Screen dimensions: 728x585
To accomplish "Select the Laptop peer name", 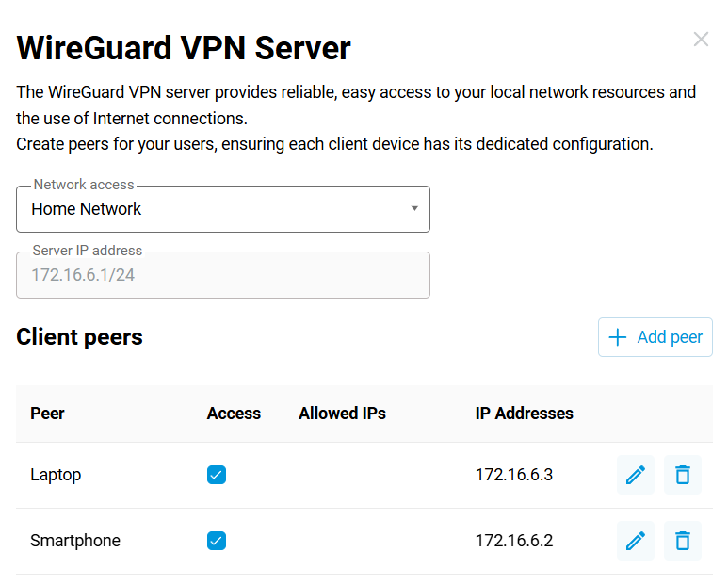I will [56, 475].
